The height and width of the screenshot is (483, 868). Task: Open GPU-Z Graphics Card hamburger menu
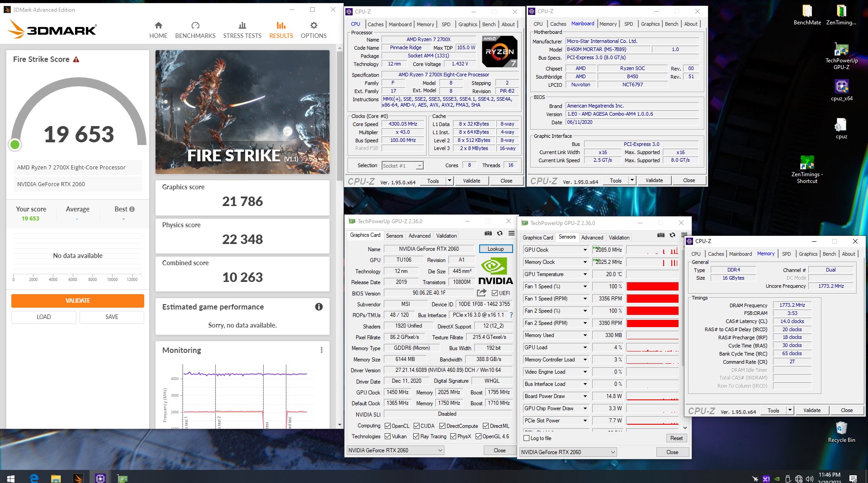click(511, 234)
